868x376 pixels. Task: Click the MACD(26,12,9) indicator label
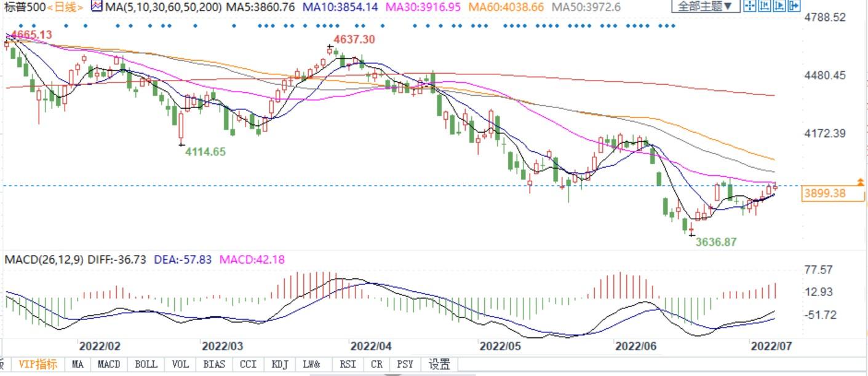42,260
